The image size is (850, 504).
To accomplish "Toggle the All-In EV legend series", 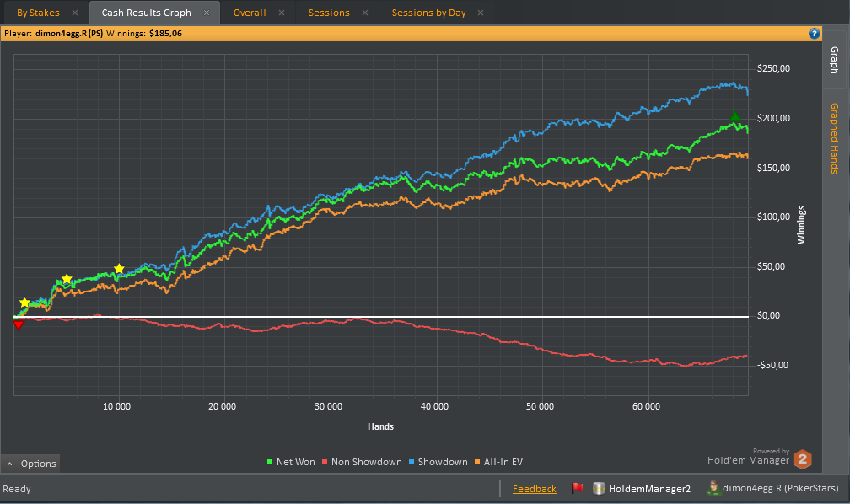I will [498, 462].
